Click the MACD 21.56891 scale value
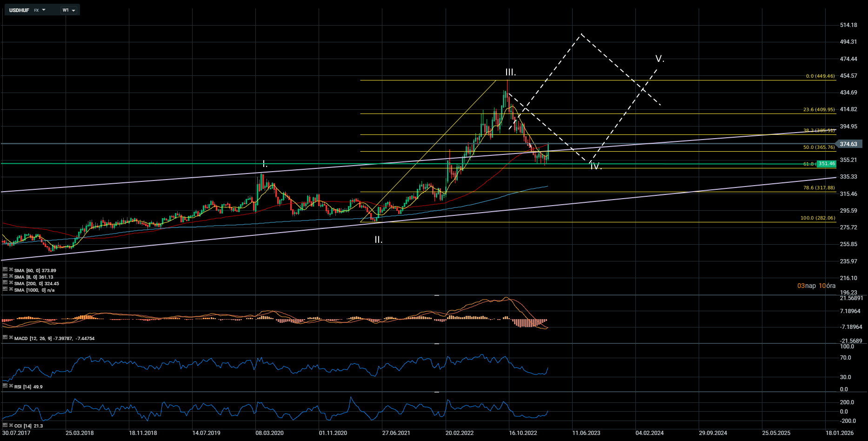868x441 pixels. pyautogui.click(x=851, y=298)
